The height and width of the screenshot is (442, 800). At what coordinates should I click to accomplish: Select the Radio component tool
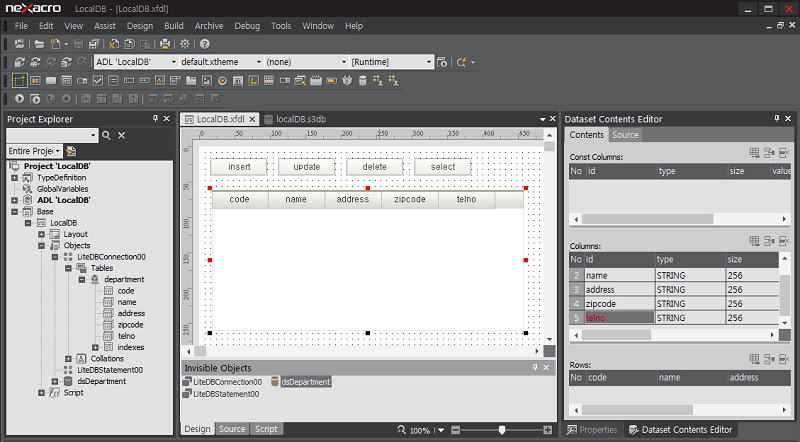click(222, 81)
